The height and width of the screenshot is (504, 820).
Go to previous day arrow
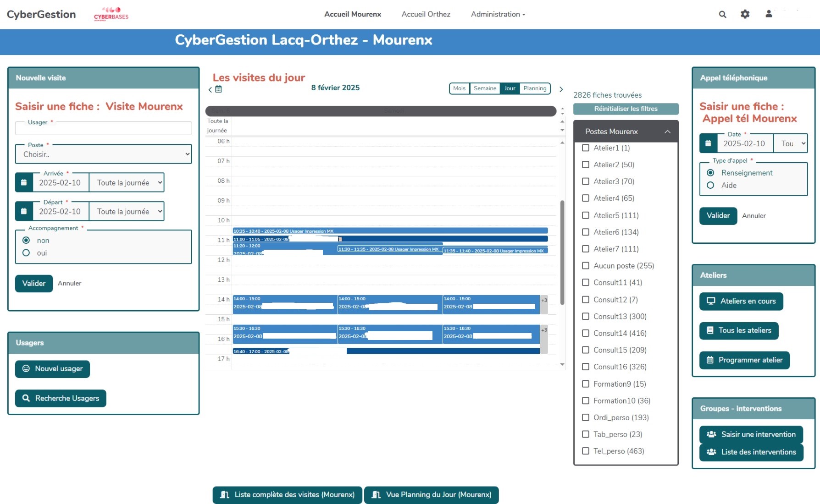(210, 89)
